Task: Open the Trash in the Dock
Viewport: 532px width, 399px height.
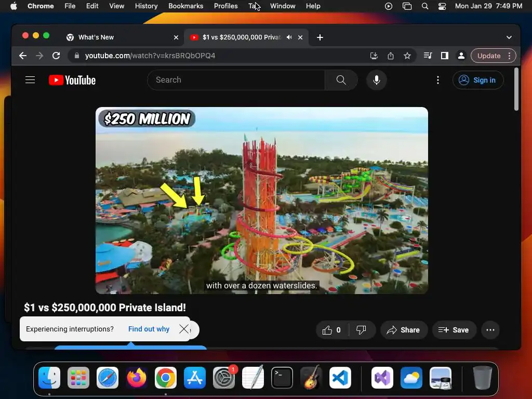Action: click(x=483, y=378)
